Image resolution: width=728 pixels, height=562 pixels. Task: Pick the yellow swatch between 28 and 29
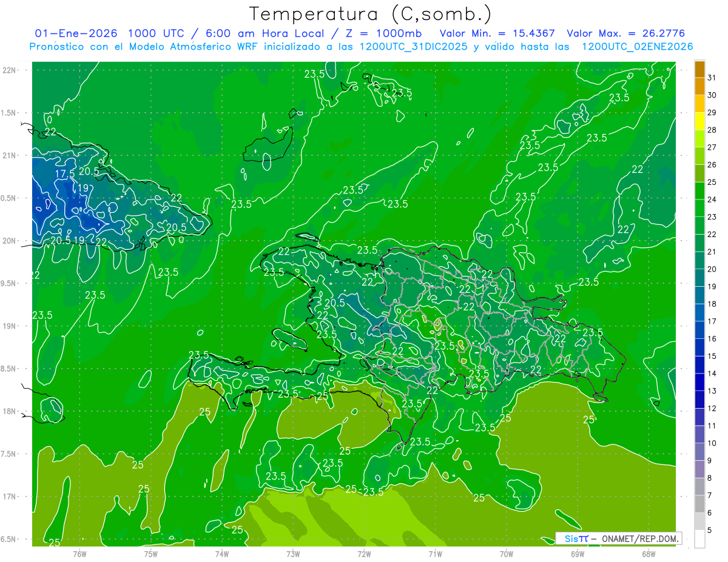click(699, 121)
